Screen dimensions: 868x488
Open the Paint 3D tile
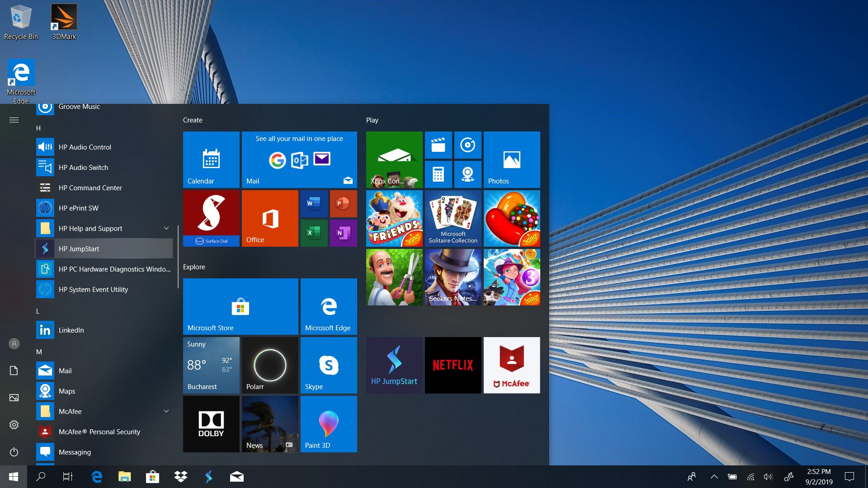(329, 424)
